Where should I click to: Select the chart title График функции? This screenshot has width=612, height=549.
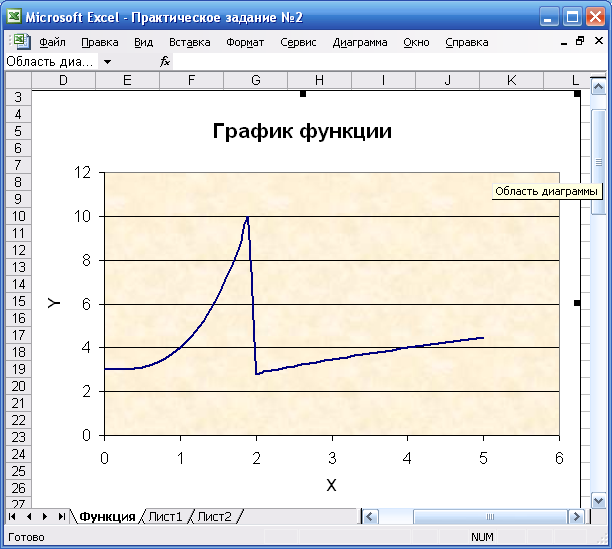(x=302, y=131)
